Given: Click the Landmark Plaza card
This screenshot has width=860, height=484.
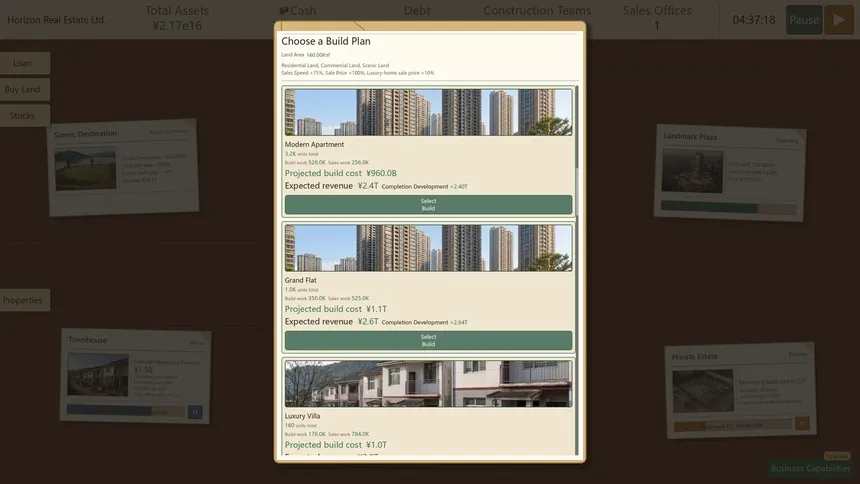Looking at the screenshot, I should click(x=729, y=173).
